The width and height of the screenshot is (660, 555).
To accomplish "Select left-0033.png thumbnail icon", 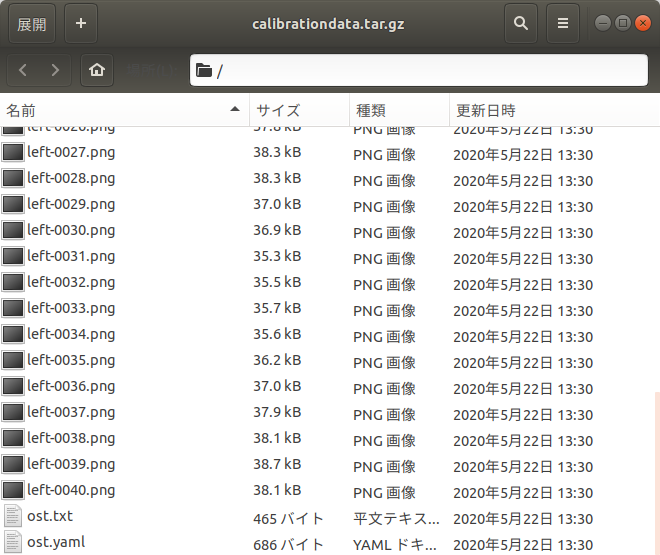I will [x=13, y=308].
